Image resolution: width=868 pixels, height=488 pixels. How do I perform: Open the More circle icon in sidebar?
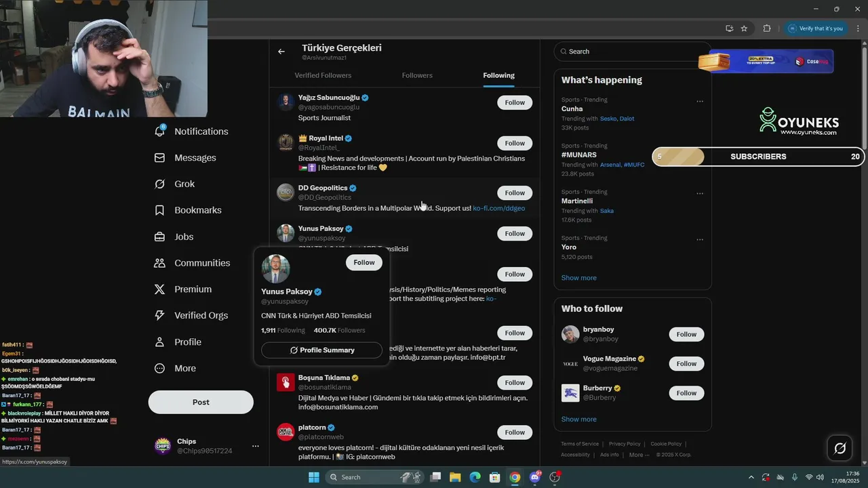pos(159,368)
